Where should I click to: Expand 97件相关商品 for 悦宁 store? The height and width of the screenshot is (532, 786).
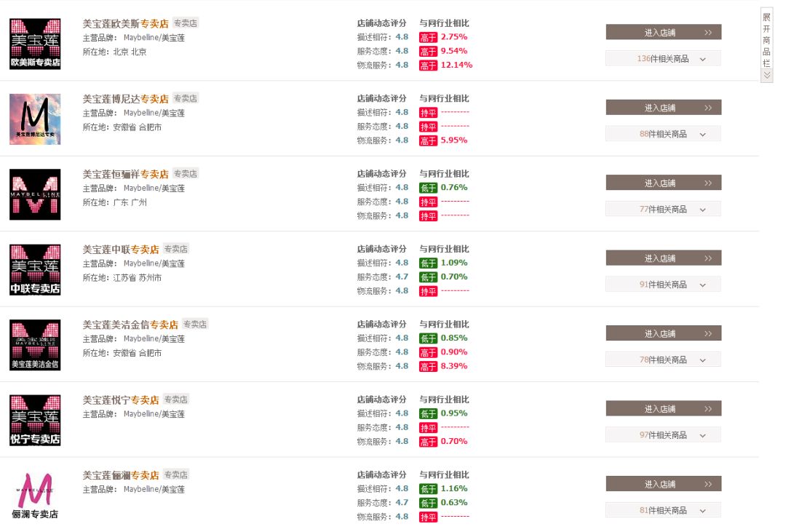pos(663,434)
